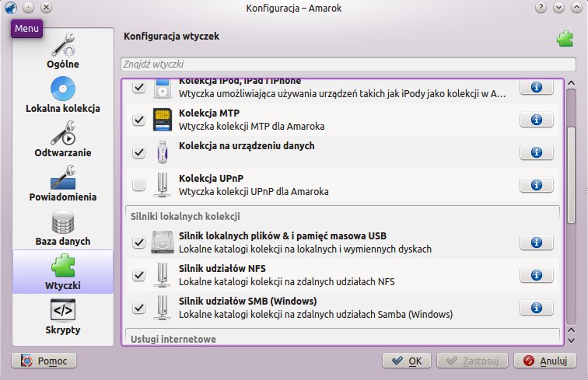
Task: Open the Ogólne settings page
Action: point(63,50)
